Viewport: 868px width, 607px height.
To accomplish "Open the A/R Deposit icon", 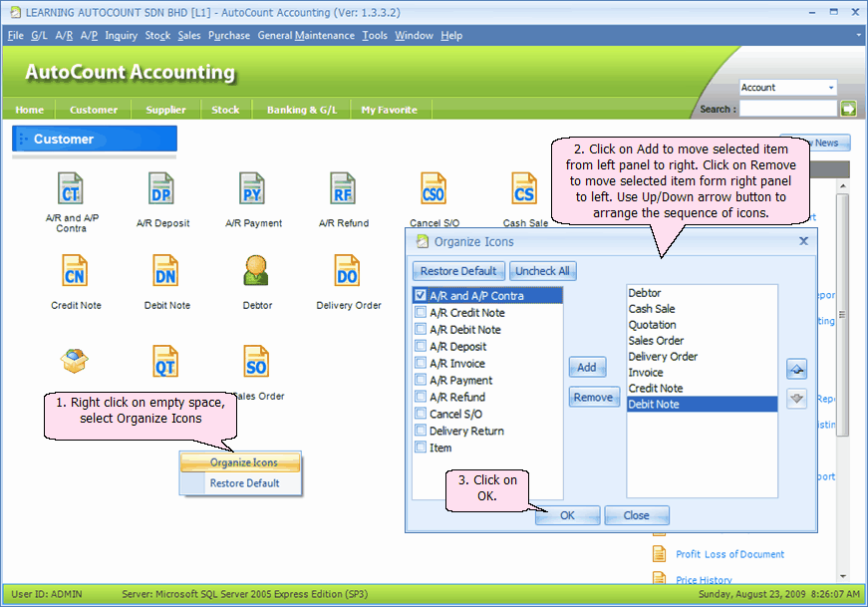I will pos(161,188).
